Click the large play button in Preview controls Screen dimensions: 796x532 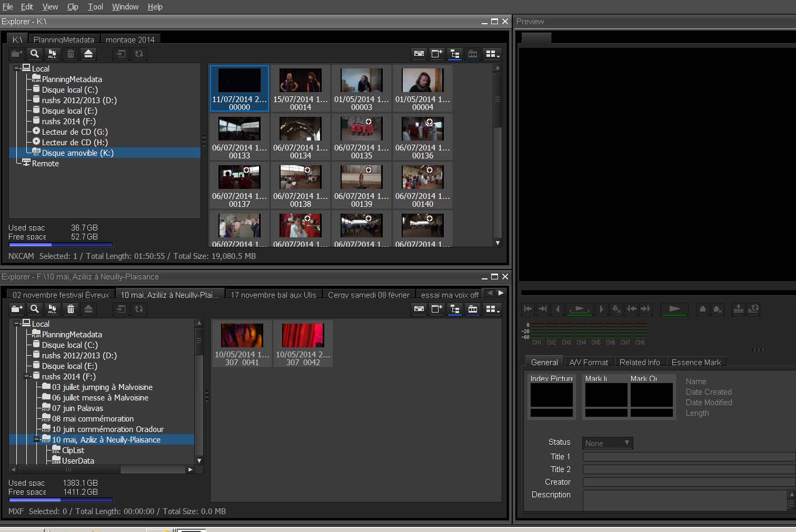(674, 309)
